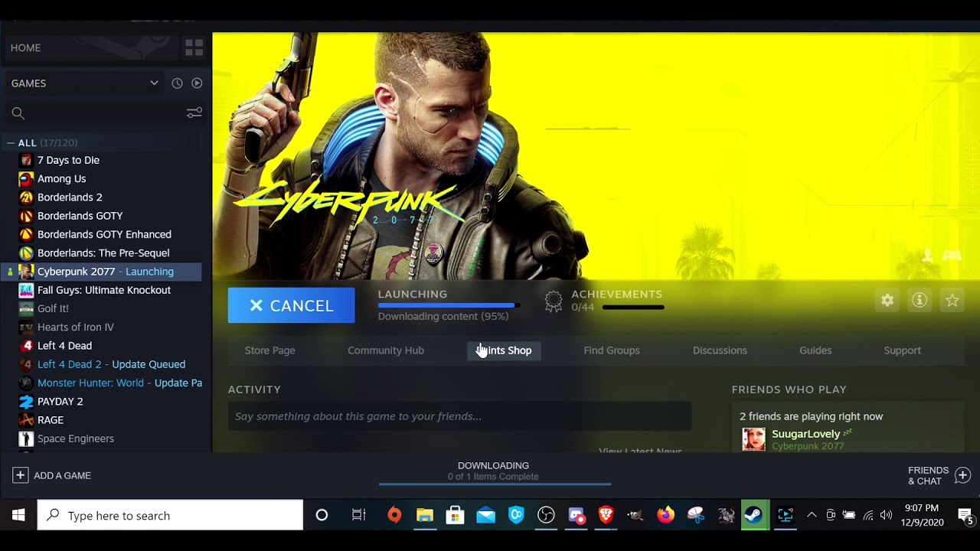
Task: Open volume control in system tray
Action: pyautogui.click(x=887, y=515)
